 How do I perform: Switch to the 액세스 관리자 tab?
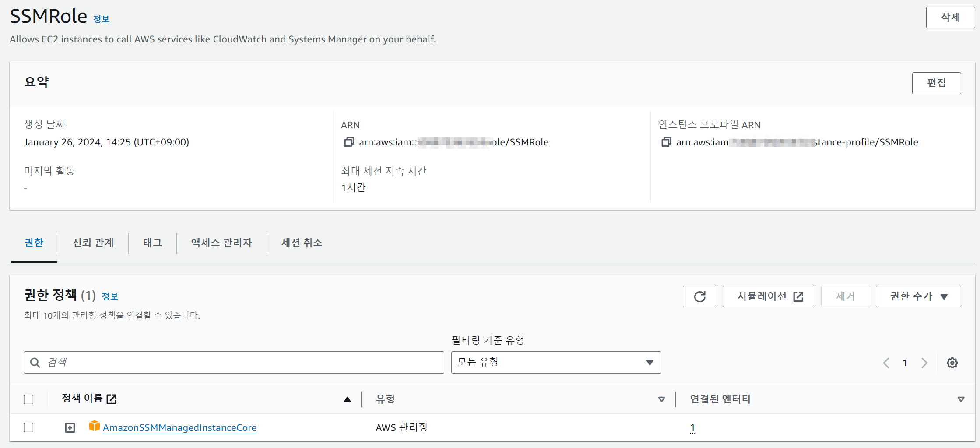coord(222,243)
